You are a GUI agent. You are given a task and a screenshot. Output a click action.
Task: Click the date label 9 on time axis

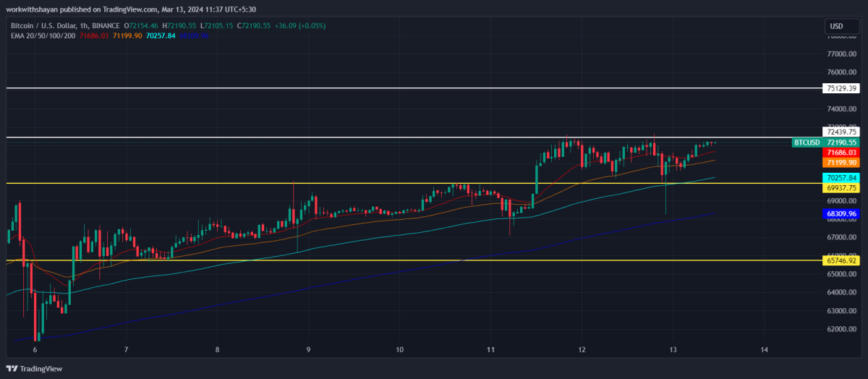click(x=309, y=349)
